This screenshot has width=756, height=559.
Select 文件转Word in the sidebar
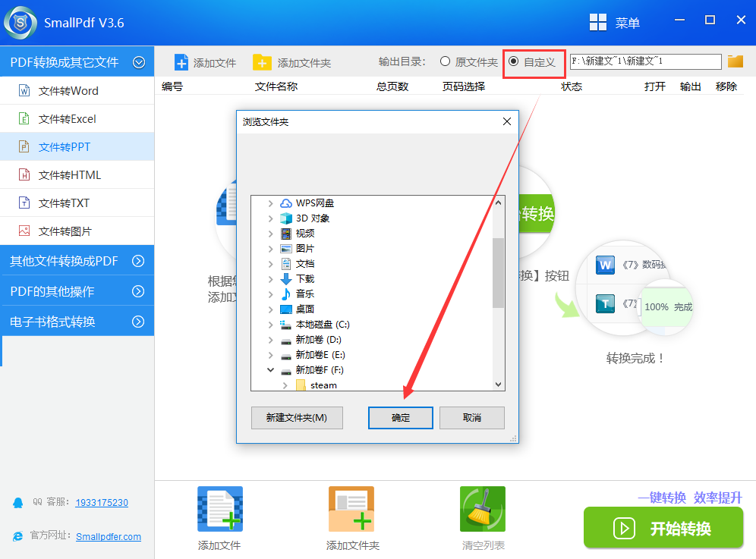68,91
